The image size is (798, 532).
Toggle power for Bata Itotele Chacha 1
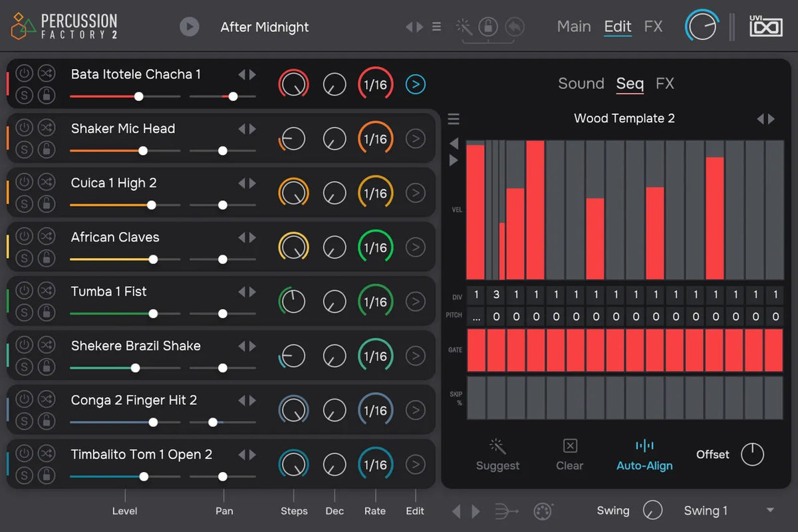click(x=24, y=72)
